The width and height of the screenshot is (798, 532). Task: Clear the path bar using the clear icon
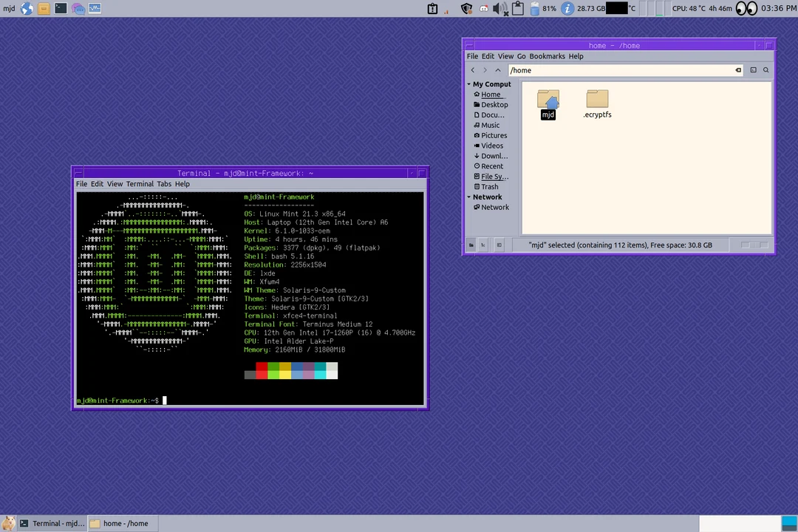737,69
